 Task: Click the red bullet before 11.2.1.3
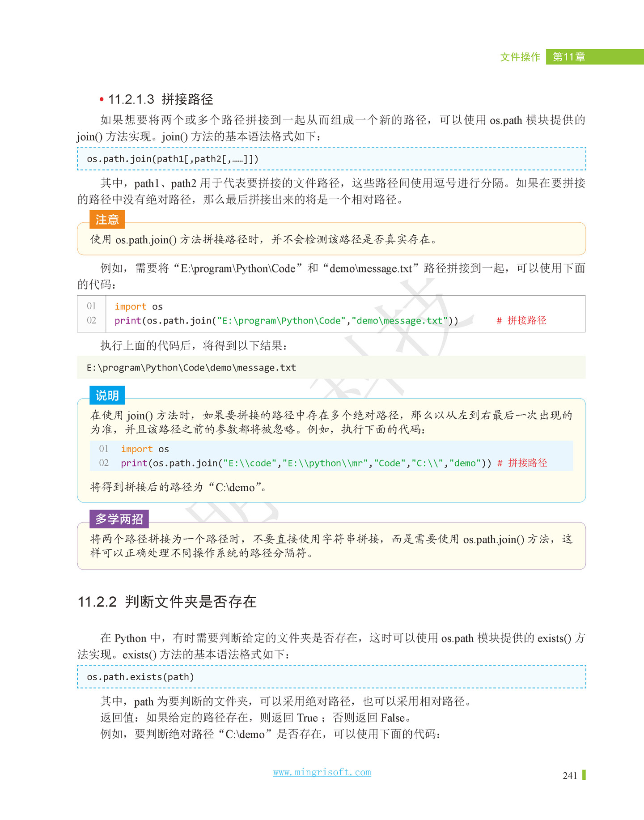(x=102, y=99)
